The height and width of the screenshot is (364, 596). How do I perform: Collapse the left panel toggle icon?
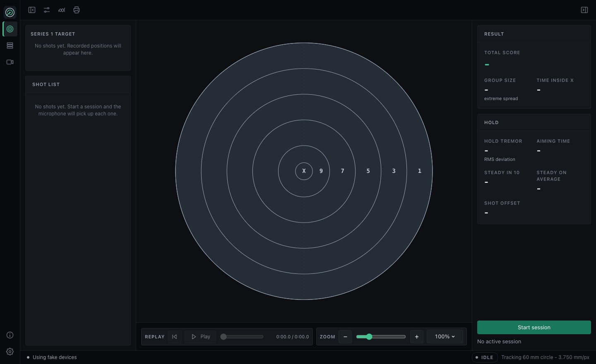coord(32,10)
